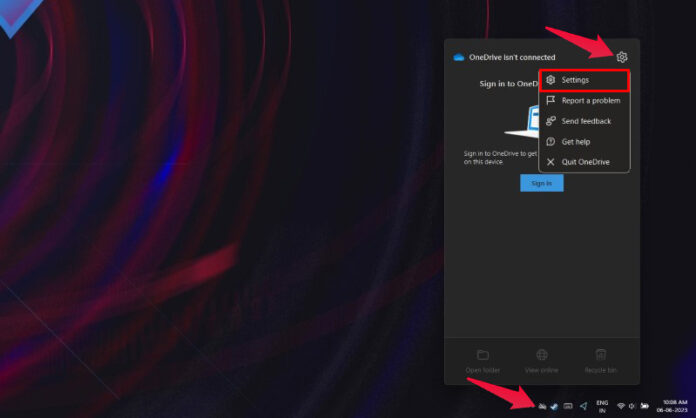Choose Send feedback in the menu

pyautogui.click(x=586, y=121)
